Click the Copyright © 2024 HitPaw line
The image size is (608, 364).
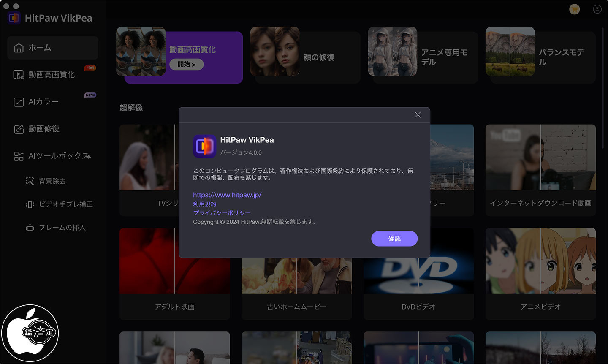click(x=255, y=222)
